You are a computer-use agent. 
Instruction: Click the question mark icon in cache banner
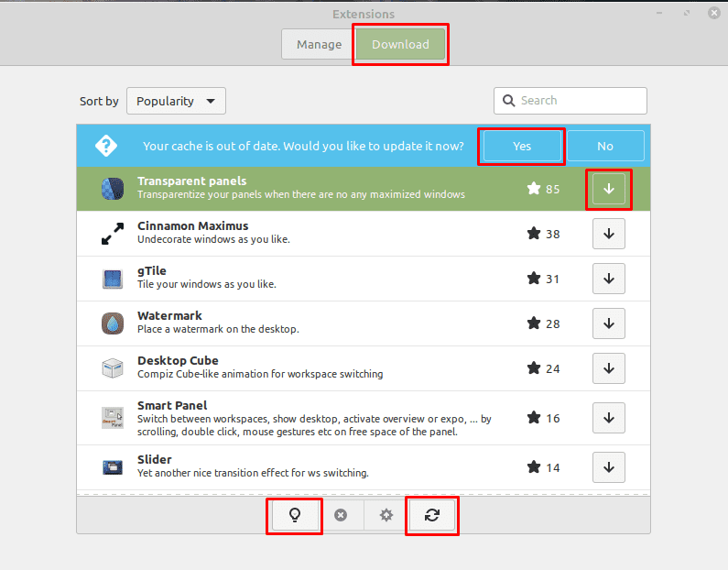click(x=106, y=146)
